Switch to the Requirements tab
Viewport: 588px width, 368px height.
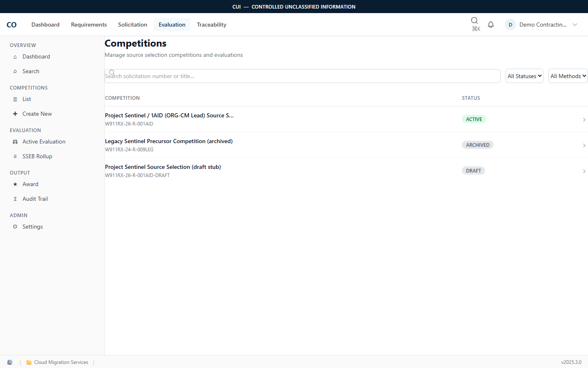point(89,25)
